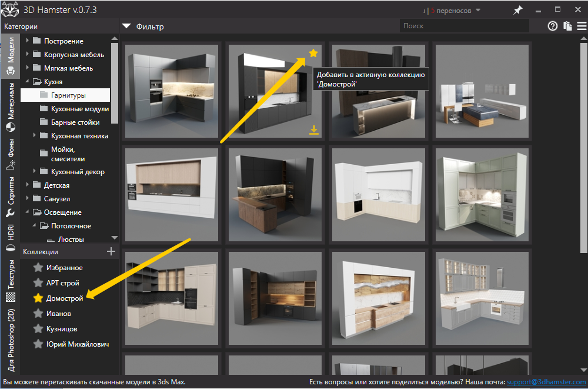588x389 pixels.
Task: Add second kitchen to active collection via star
Action: pos(313,54)
